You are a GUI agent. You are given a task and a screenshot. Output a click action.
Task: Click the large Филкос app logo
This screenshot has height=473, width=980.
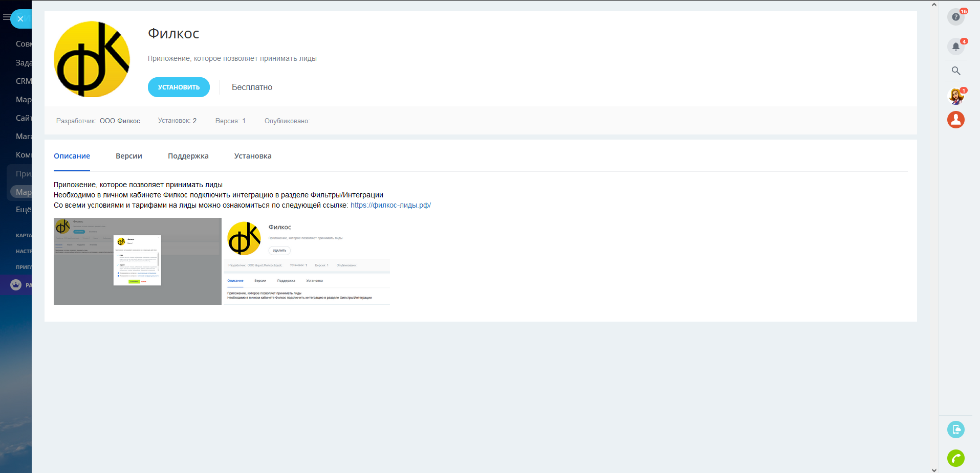point(92,59)
